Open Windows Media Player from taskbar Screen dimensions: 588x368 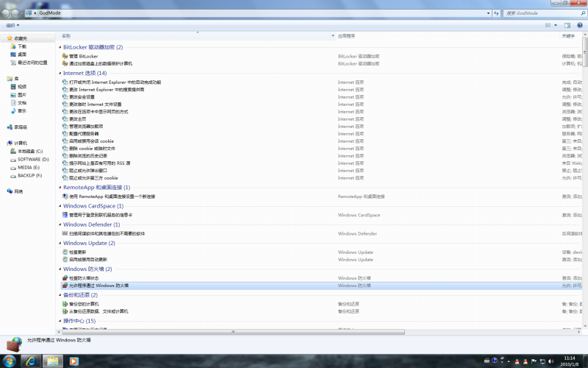[73, 361]
